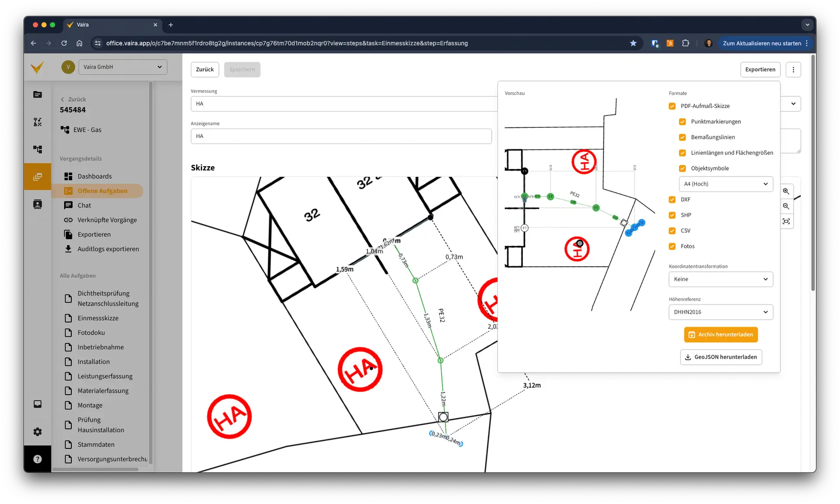Image resolution: width=840 pixels, height=504 pixels.
Task: Click the fit-to-view icon on sketch
Action: click(786, 221)
